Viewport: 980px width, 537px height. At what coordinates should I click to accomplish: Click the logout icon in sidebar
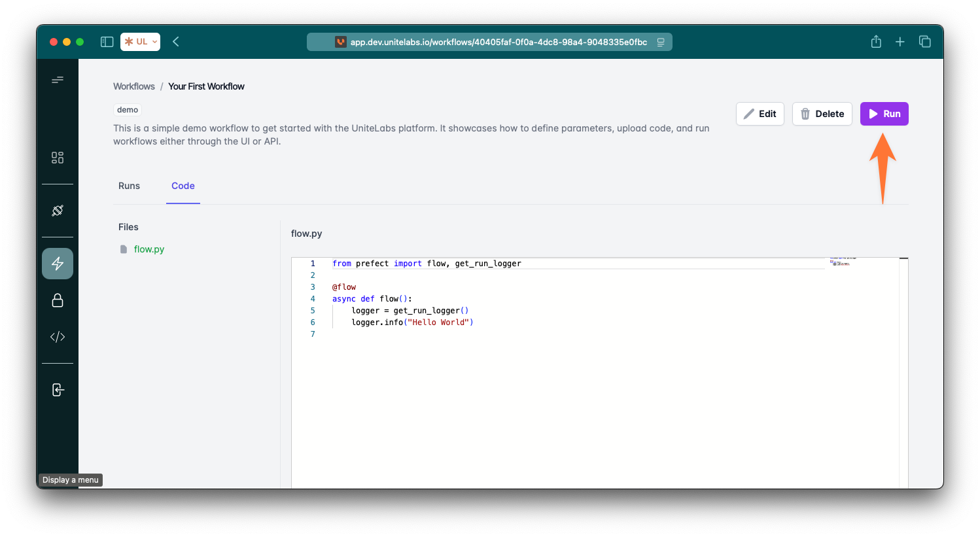(58, 390)
